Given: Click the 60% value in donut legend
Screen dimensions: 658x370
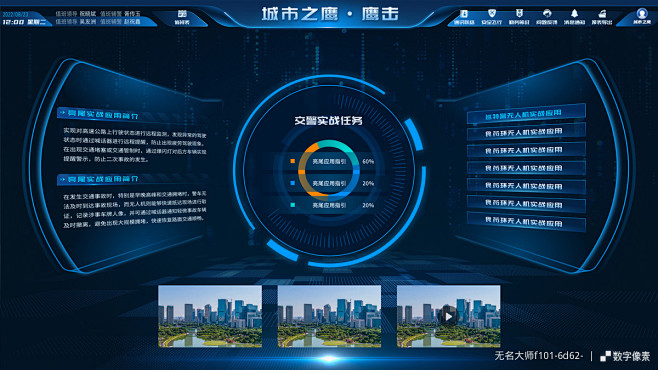Looking at the screenshot, I should pyautogui.click(x=368, y=162).
